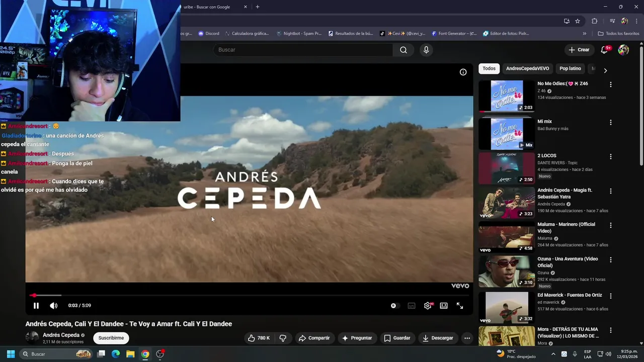Select the Pop latino filter chip
Viewport: 644px width, 362px height.
pyautogui.click(x=570, y=68)
